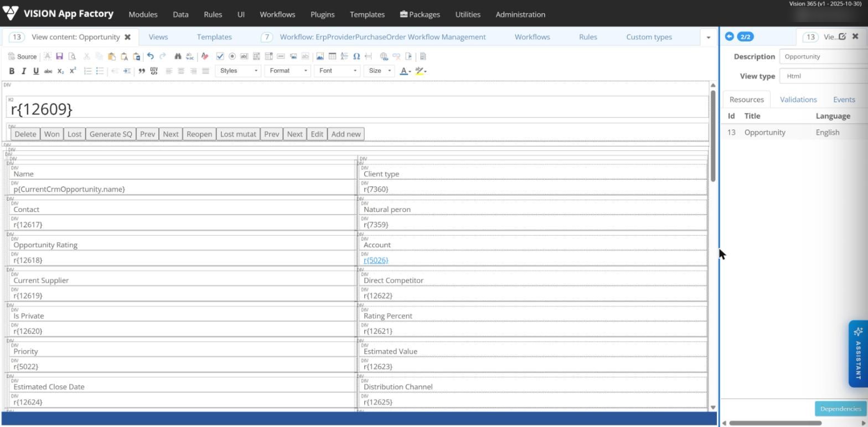Apply italic formatting

point(24,71)
